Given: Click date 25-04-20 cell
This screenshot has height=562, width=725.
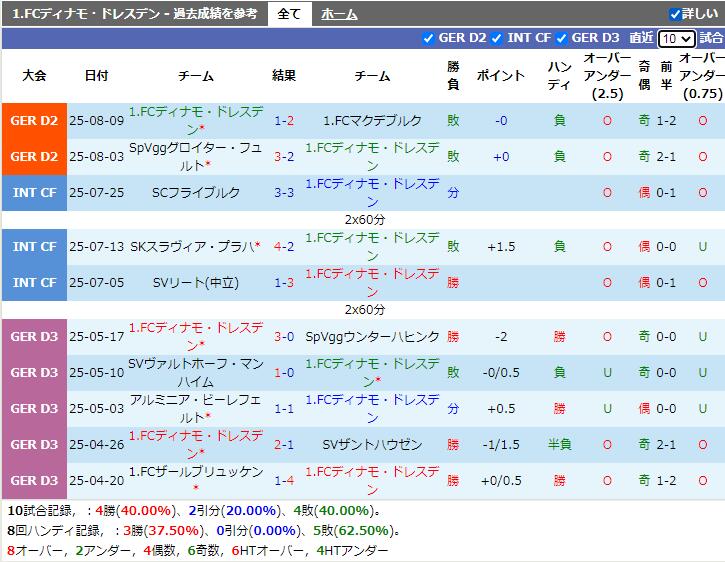Looking at the screenshot, I should pos(97,481).
